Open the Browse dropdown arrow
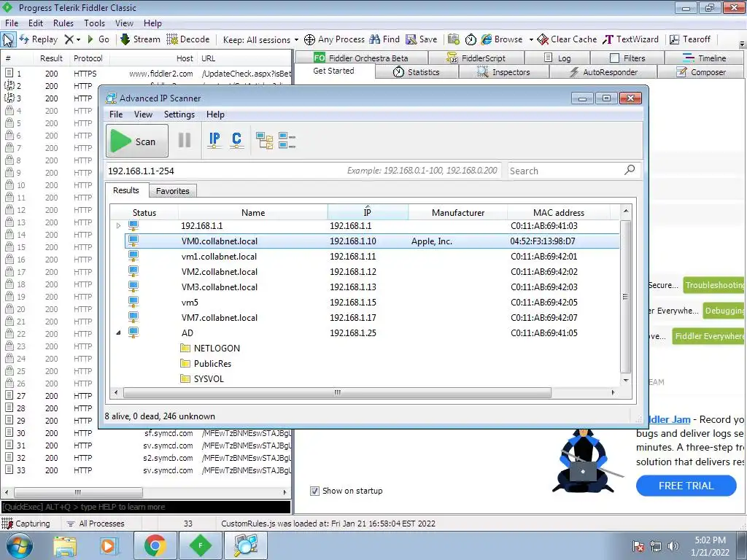This screenshot has height=560, width=747. click(x=531, y=39)
